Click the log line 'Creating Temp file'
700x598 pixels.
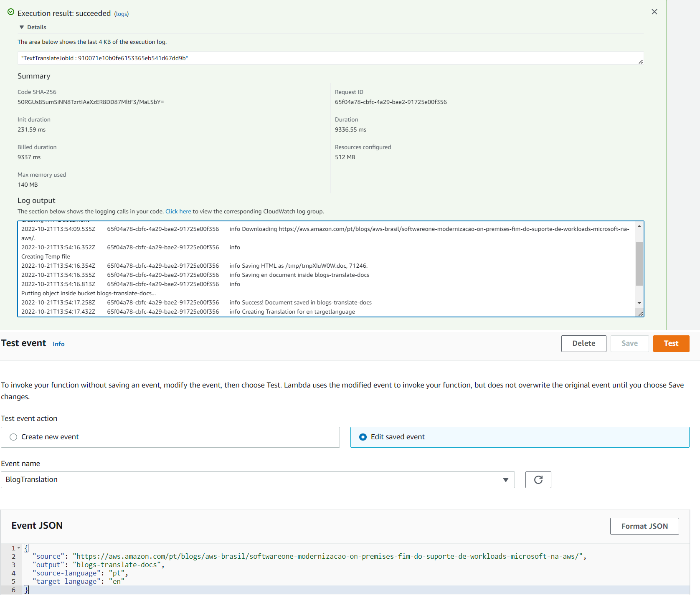click(46, 256)
